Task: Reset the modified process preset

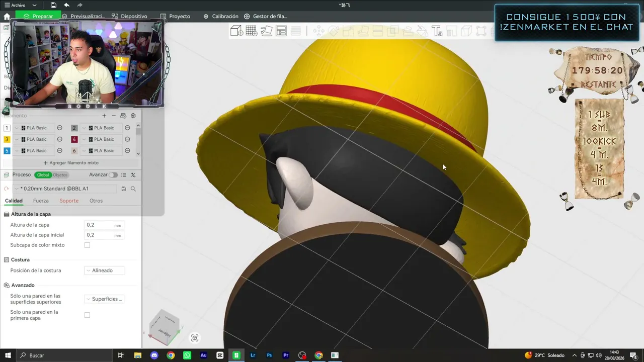Action: (x=7, y=189)
